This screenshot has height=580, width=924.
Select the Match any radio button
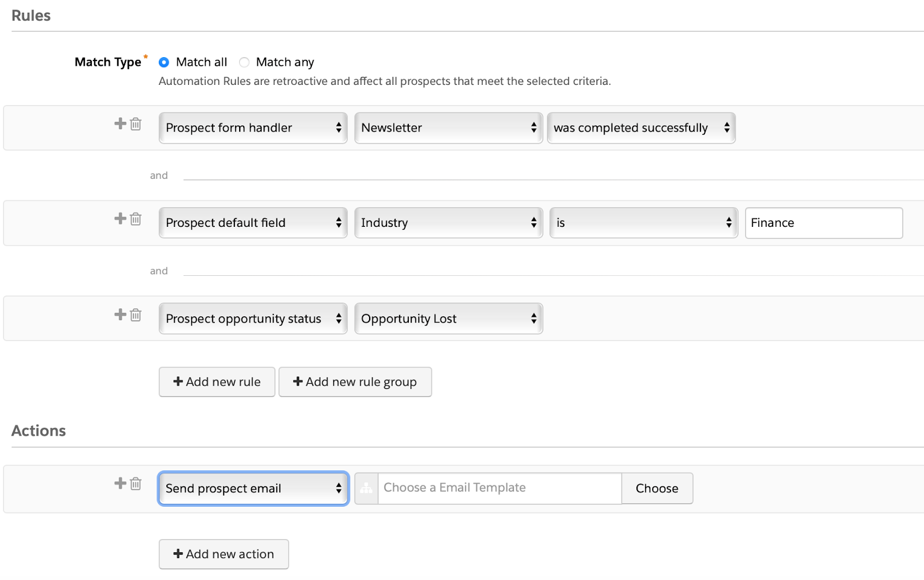point(244,62)
